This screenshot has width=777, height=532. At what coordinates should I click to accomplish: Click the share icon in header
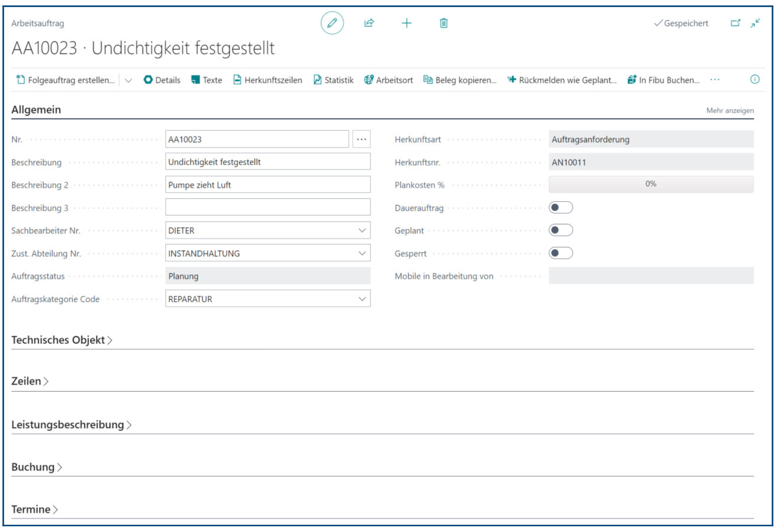[x=369, y=23]
